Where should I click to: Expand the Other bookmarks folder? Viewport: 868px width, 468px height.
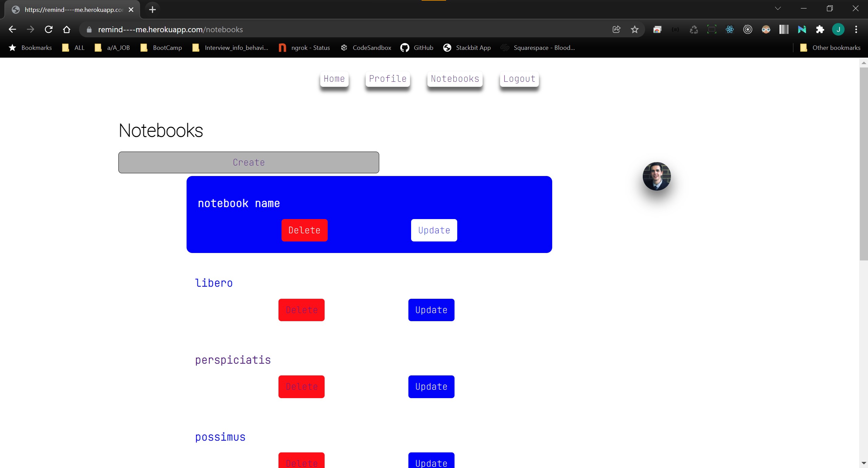[830, 48]
